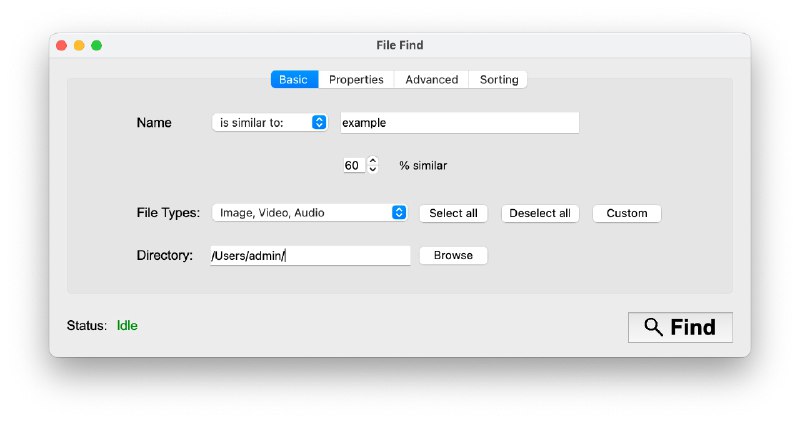Minimize window with the yellow button

pos(79,45)
